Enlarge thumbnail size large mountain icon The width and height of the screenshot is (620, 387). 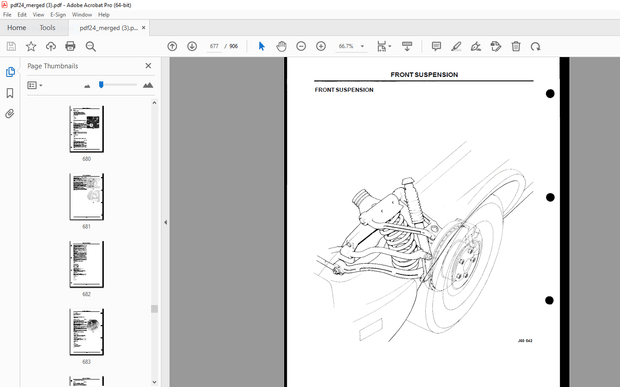click(148, 85)
